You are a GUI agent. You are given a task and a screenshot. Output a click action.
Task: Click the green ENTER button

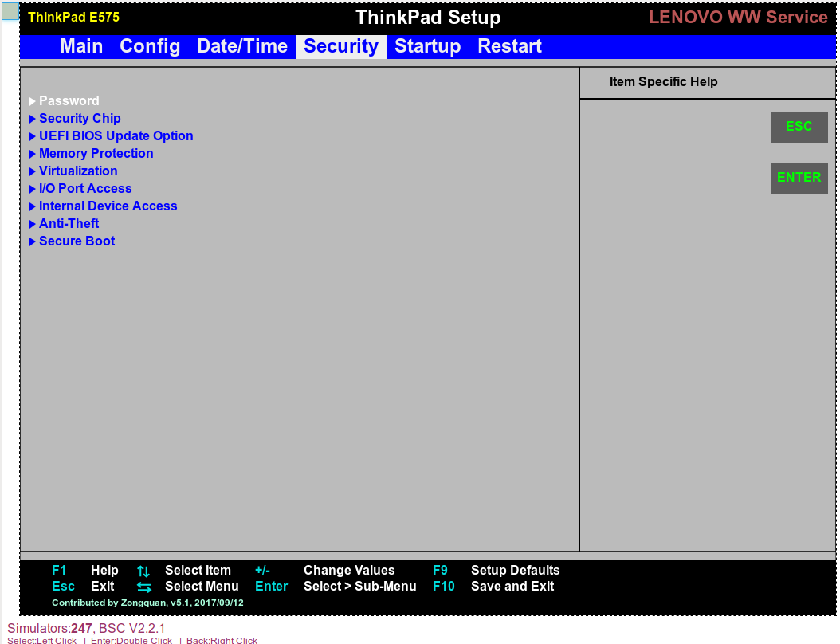click(799, 178)
